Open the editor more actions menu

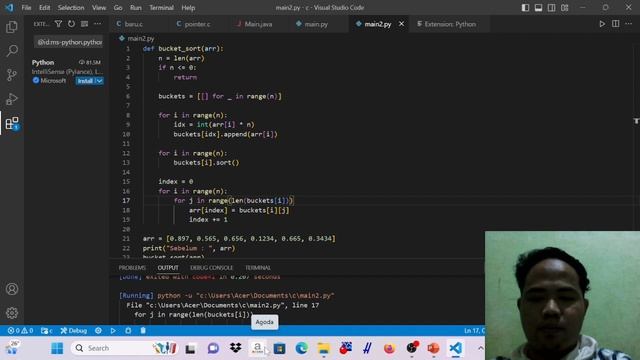click(x=629, y=24)
